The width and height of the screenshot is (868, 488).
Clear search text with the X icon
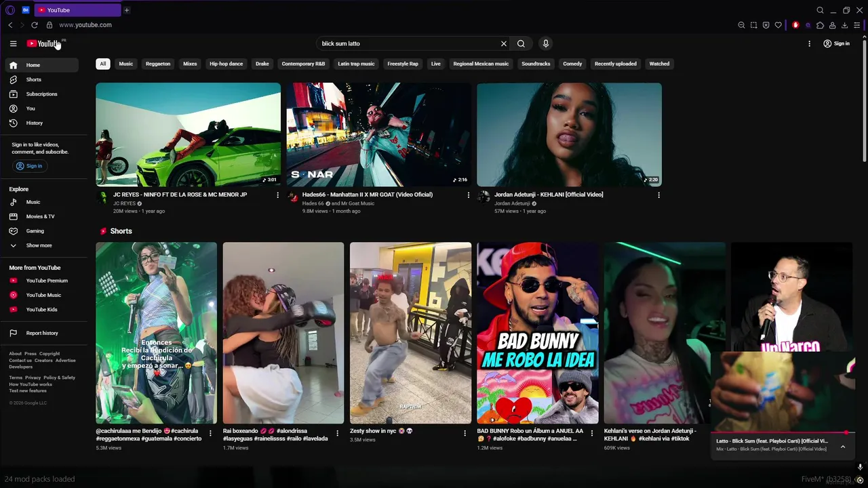(x=504, y=43)
